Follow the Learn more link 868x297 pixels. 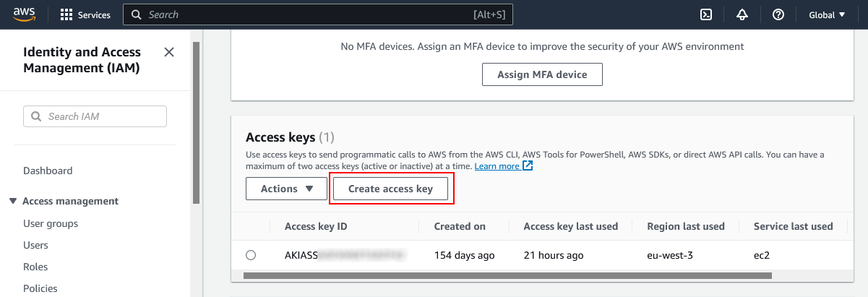(x=497, y=166)
